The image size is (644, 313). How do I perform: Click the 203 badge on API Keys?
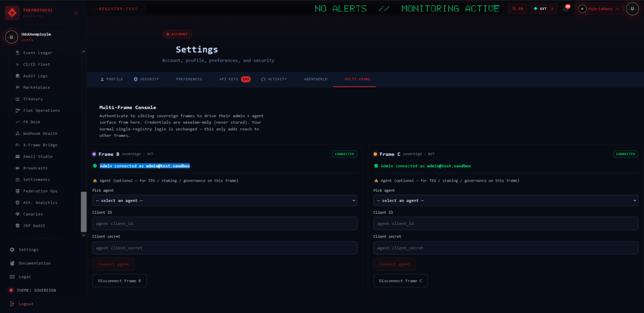click(246, 79)
